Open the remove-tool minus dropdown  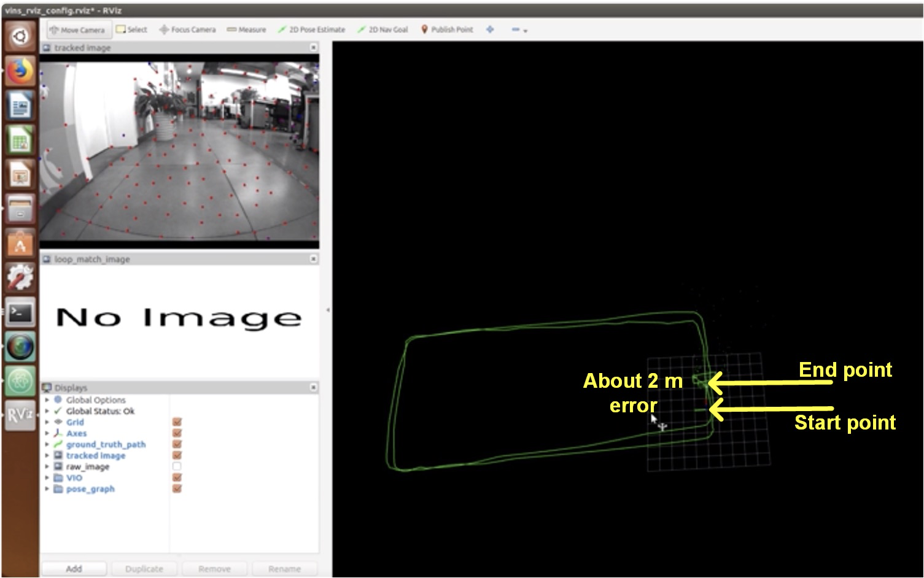[519, 29]
